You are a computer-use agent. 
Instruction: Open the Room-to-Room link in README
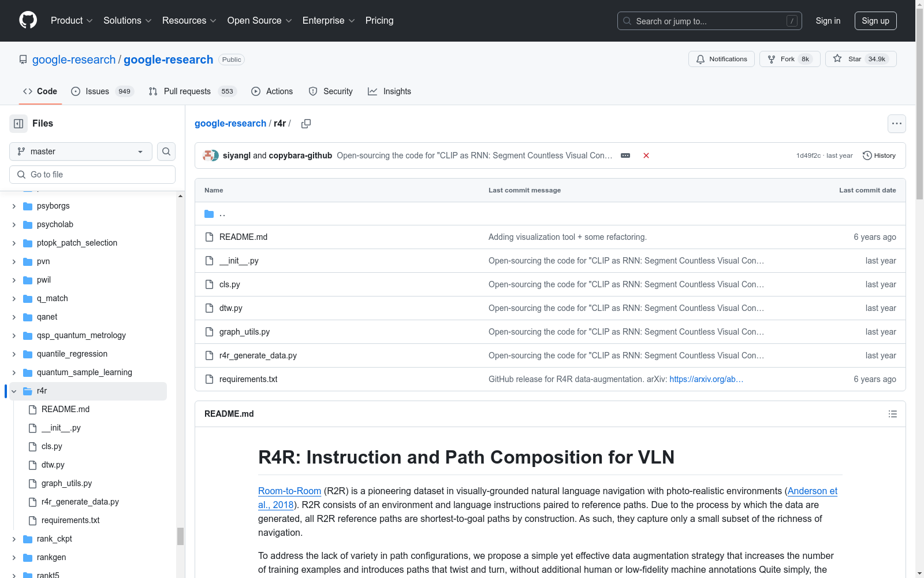point(289,491)
